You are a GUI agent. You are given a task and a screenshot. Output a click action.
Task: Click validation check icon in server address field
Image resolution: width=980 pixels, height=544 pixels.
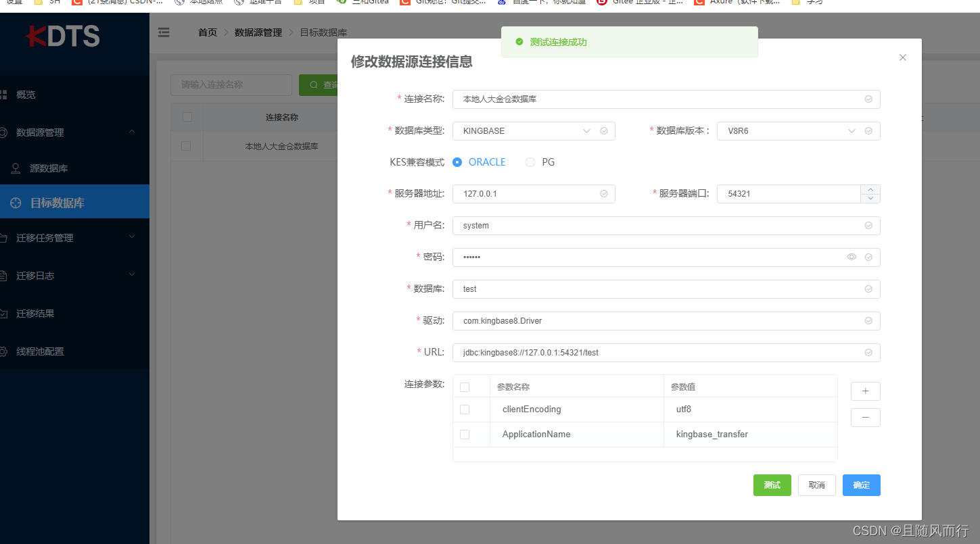tap(603, 193)
